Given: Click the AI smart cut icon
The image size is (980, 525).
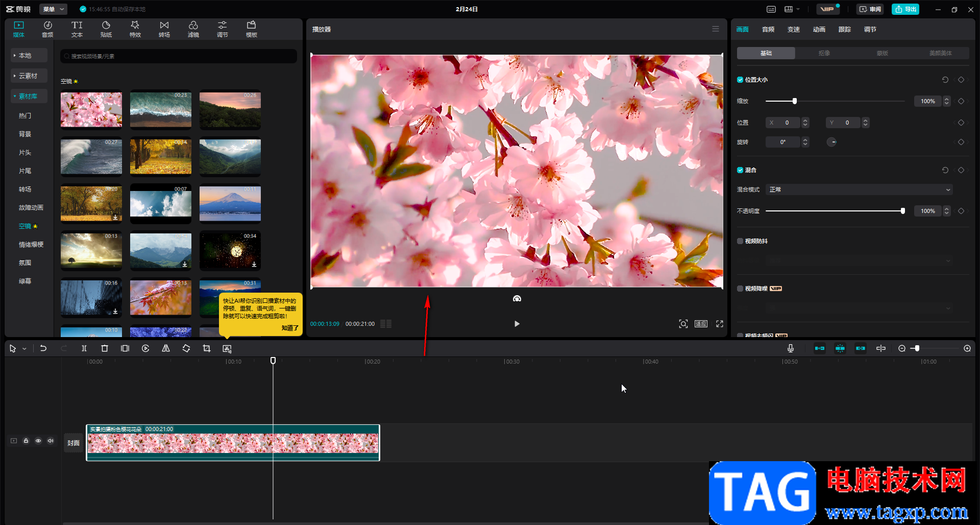Looking at the screenshot, I should click(227, 348).
